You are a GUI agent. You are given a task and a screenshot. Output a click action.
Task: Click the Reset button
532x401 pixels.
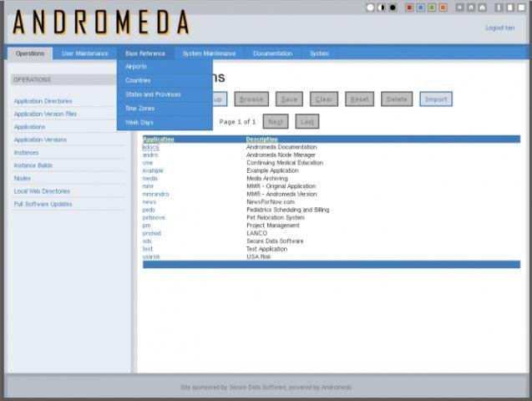coord(360,99)
